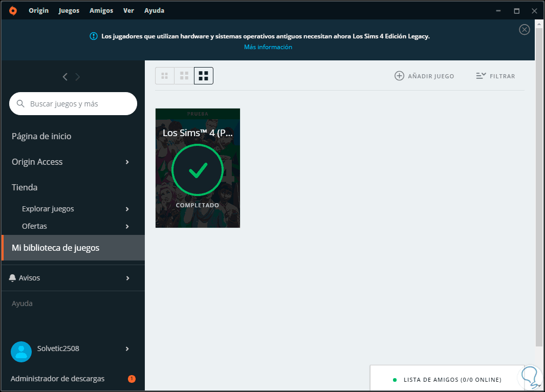Open the Amigos menu
Screen dimensions: 545x392
(101, 10)
